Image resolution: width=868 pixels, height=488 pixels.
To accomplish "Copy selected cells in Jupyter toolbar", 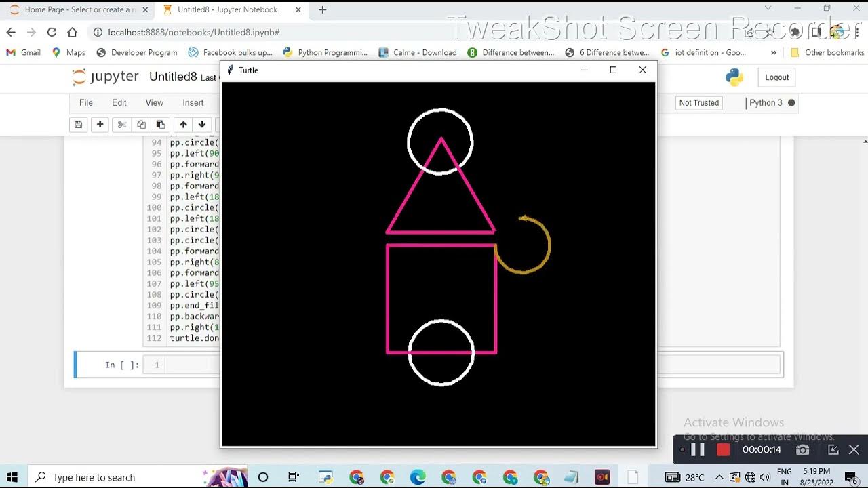I will 141,124.
